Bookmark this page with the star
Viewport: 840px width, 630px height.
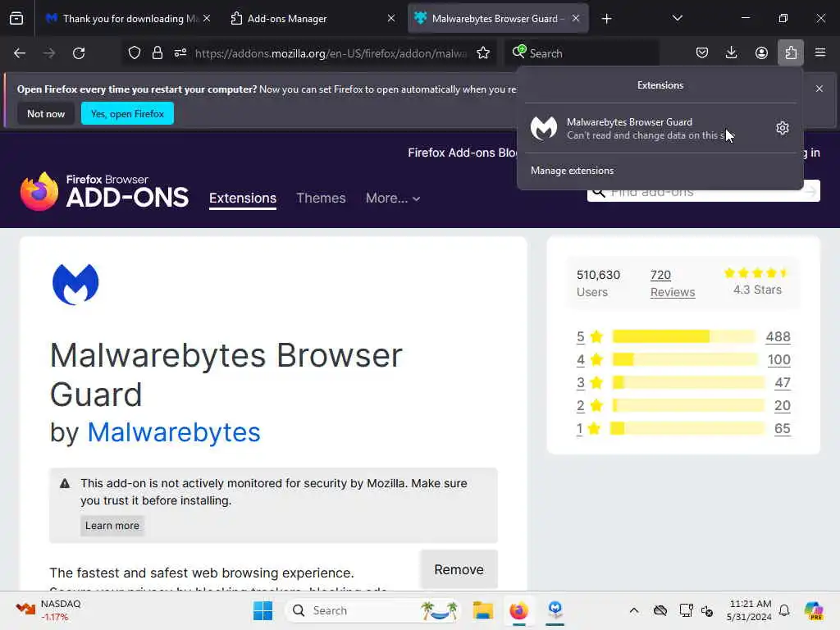(x=483, y=53)
